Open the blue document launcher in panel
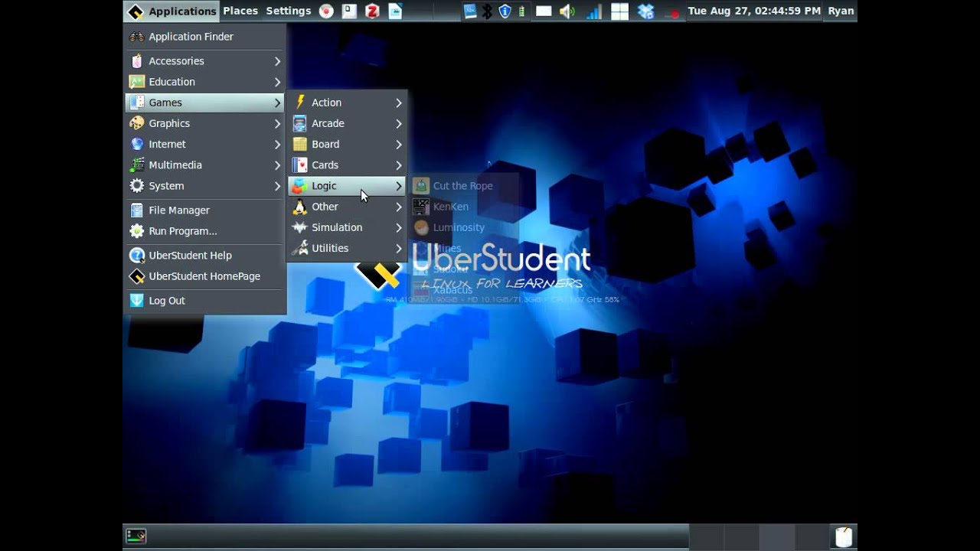 click(395, 11)
